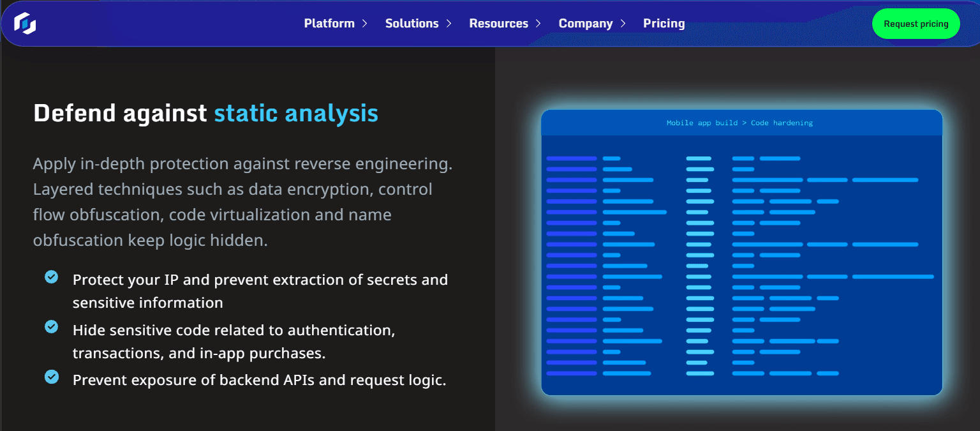Go to the Pricing page link

(x=664, y=24)
